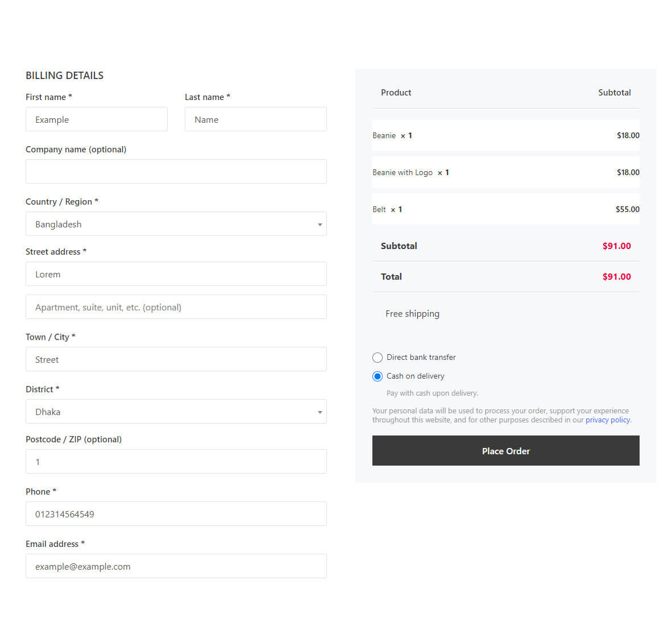Click the Belt product row

tap(506, 209)
